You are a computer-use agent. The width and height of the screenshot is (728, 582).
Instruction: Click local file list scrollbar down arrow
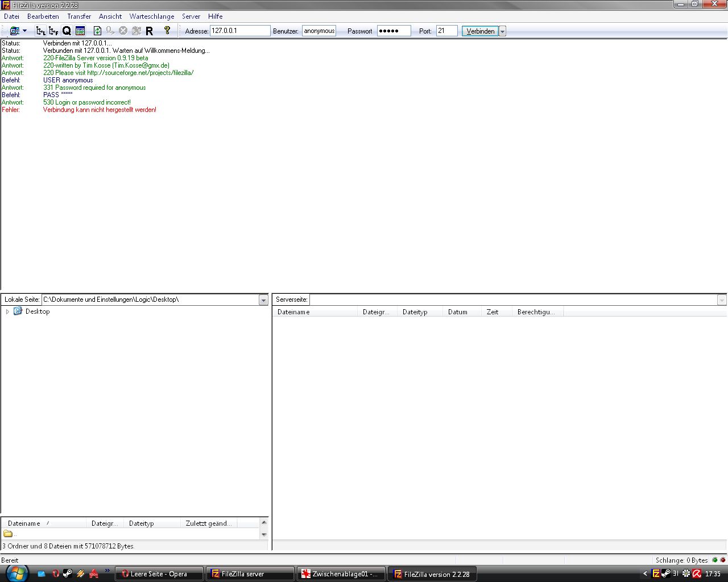pos(263,534)
